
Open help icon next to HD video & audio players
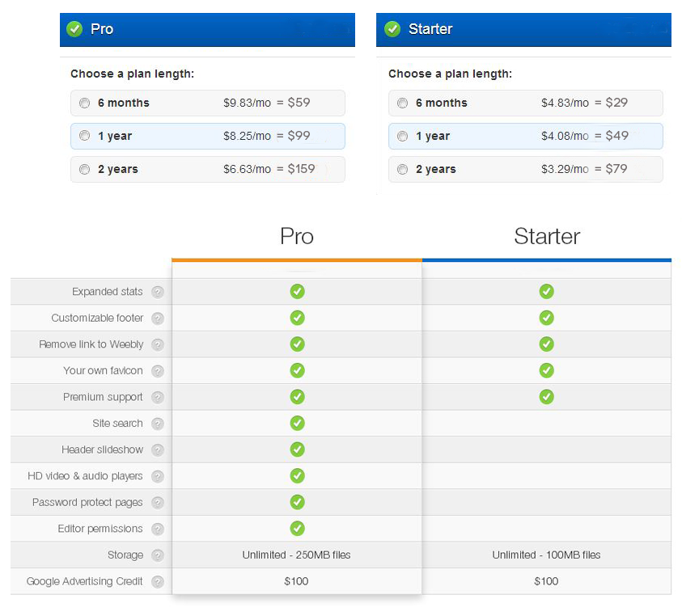158,476
